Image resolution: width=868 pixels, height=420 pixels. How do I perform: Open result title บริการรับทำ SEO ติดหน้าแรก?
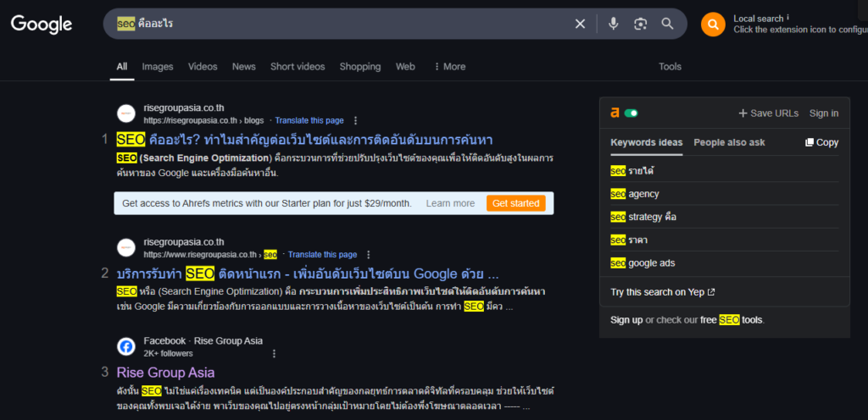pyautogui.click(x=309, y=274)
